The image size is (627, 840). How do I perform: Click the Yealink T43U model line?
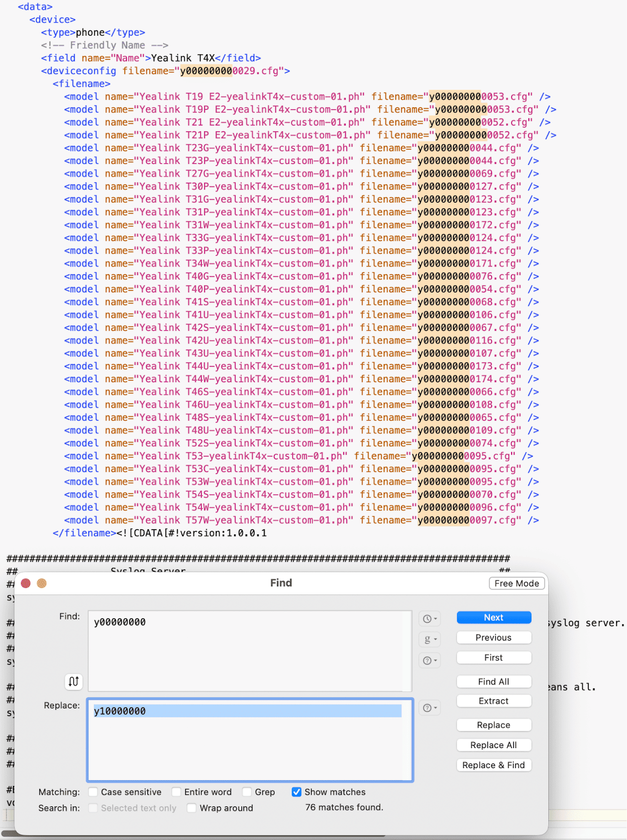302,353
